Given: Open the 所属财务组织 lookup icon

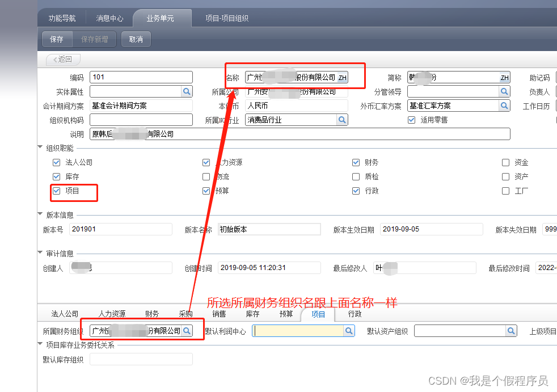Looking at the screenshot, I should 188,330.
